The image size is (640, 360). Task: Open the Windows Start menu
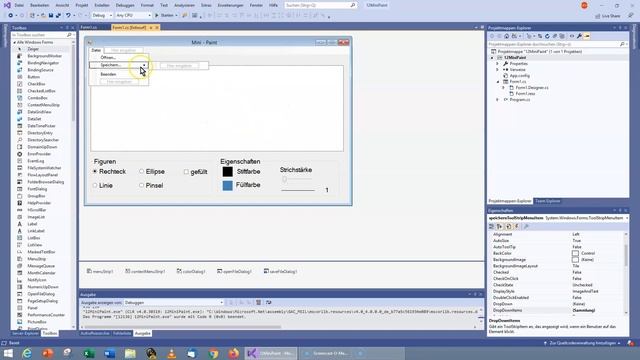[8, 353]
